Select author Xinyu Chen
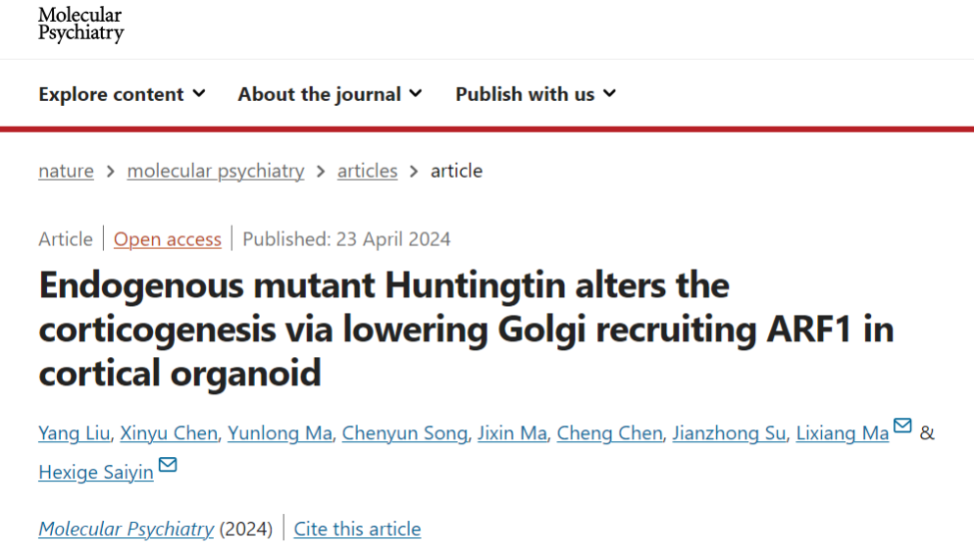Image resolution: width=974 pixels, height=560 pixels. 171,433
